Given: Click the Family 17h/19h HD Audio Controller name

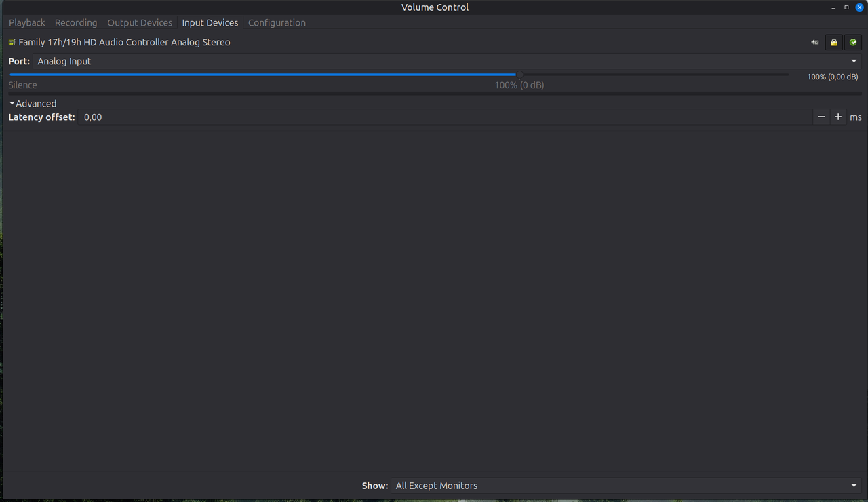Looking at the screenshot, I should (124, 42).
